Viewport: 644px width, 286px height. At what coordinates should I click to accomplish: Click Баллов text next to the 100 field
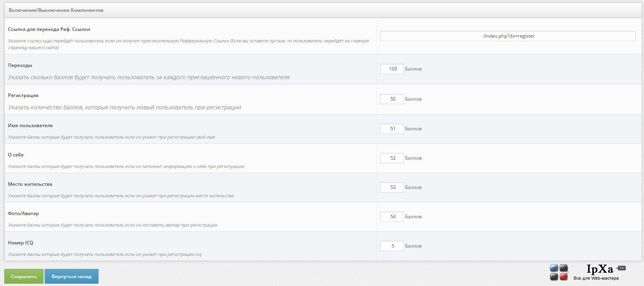tap(413, 69)
